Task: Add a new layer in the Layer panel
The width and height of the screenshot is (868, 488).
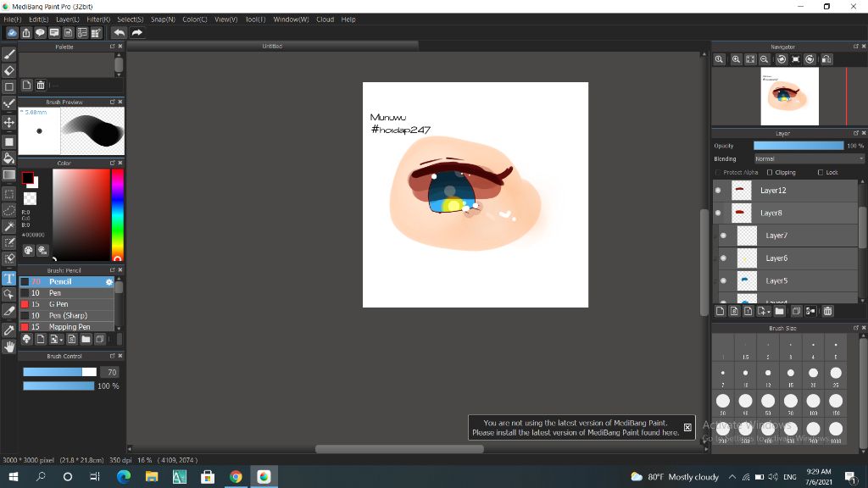Action: click(x=721, y=311)
